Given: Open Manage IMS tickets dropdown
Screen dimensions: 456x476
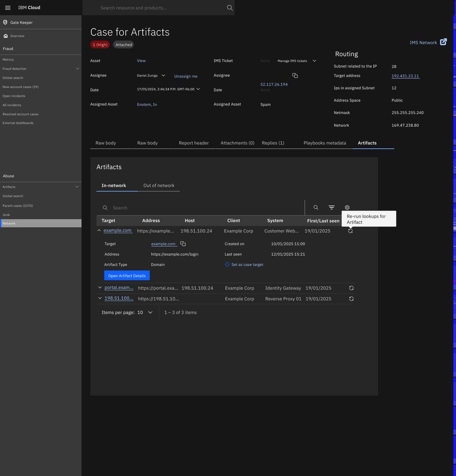Looking at the screenshot, I should (x=297, y=61).
